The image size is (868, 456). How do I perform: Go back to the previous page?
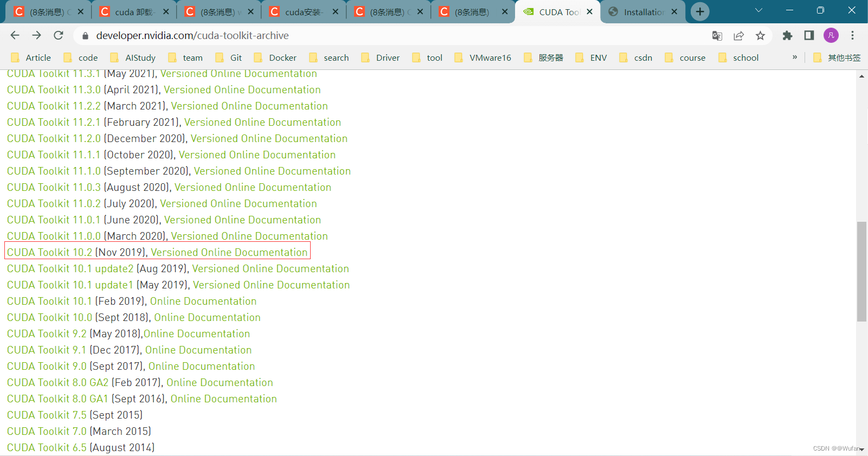15,35
